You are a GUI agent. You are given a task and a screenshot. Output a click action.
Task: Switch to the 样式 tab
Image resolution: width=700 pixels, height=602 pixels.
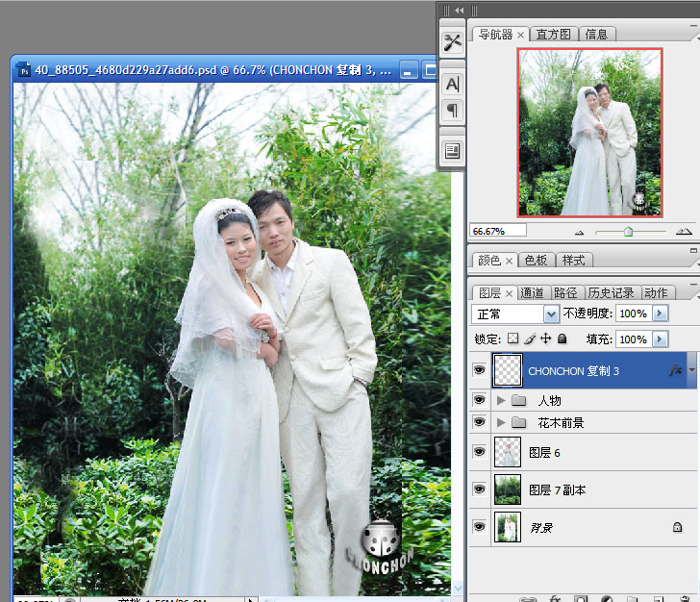click(574, 260)
